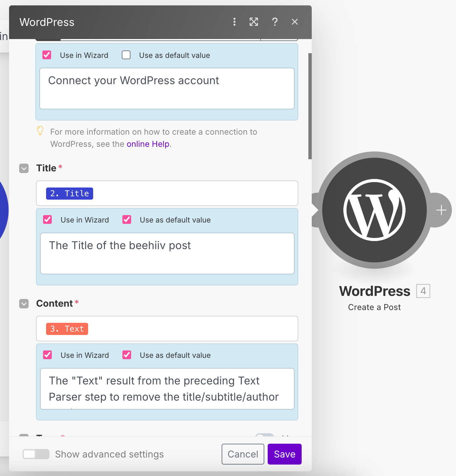Add another module with plus icon

point(441,210)
